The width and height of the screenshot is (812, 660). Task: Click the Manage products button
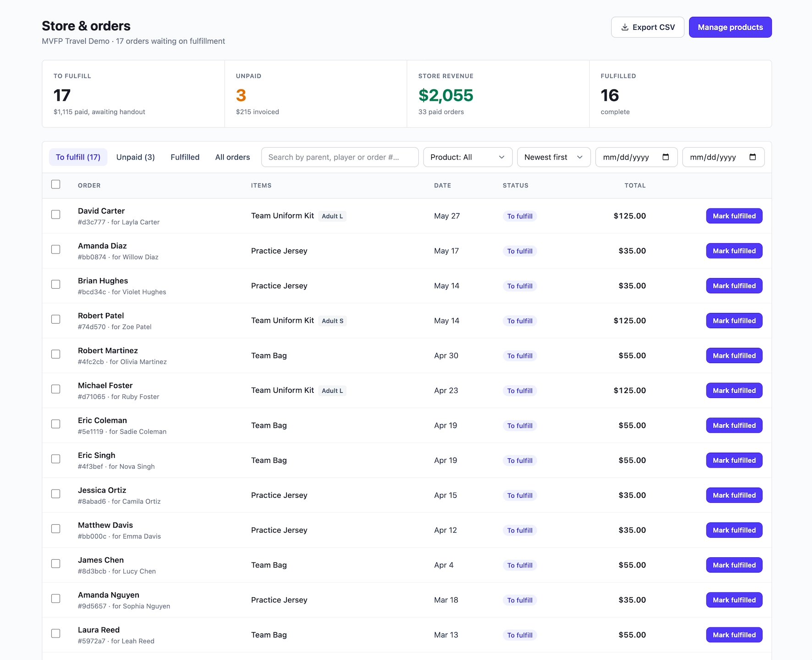(x=730, y=27)
